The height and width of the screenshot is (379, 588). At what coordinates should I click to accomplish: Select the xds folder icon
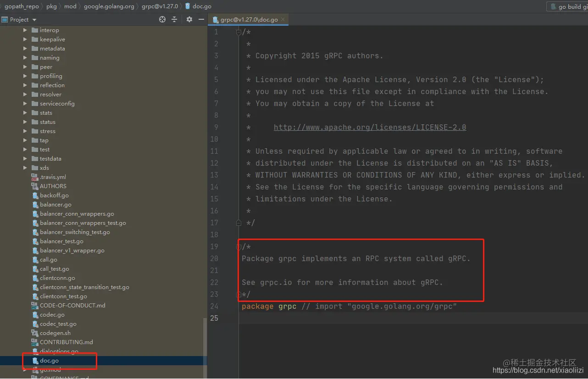(35, 168)
